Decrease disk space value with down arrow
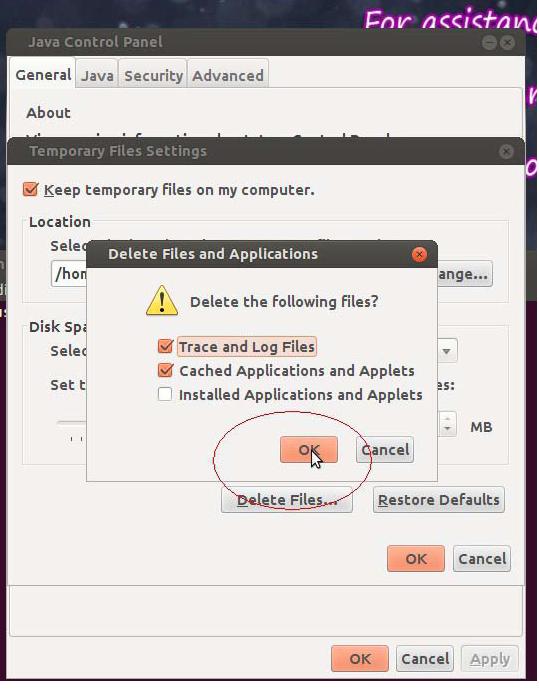 tap(447, 429)
